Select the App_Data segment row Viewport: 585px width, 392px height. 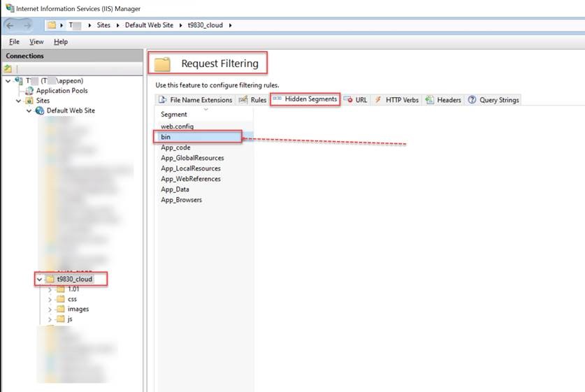[x=175, y=189]
